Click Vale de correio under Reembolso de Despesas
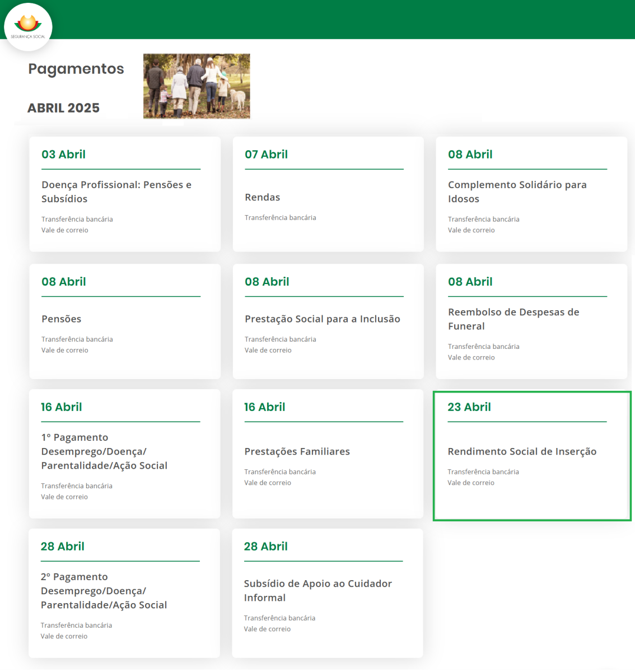 click(471, 358)
